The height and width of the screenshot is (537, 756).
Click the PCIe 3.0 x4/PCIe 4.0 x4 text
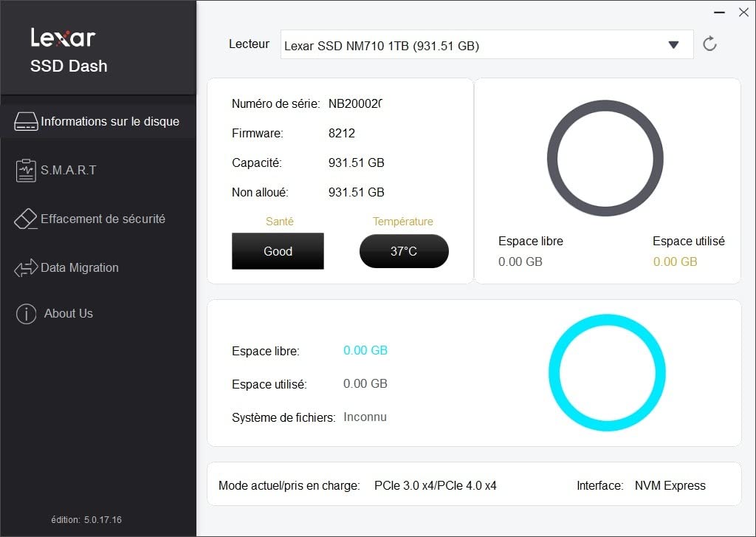pos(436,485)
